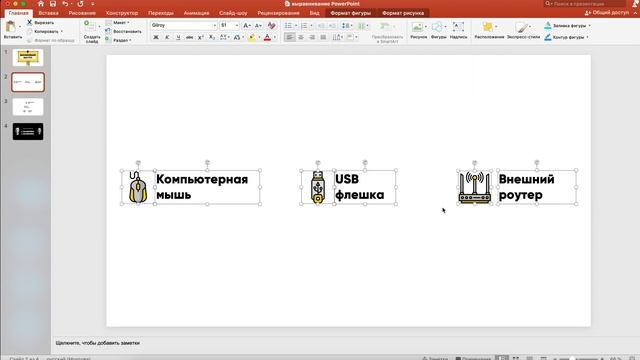
Task: Click Контур фигуры outline icon
Action: [548, 37]
